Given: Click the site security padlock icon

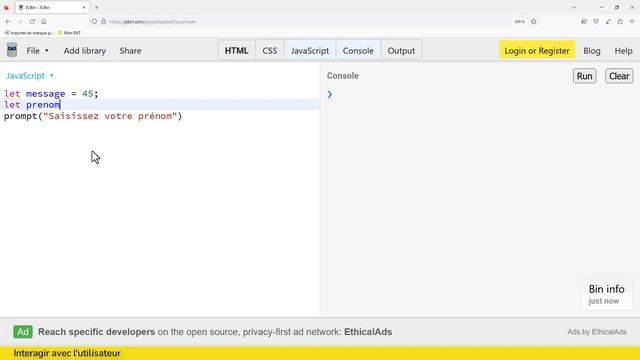Looking at the screenshot, I should coord(104,22).
